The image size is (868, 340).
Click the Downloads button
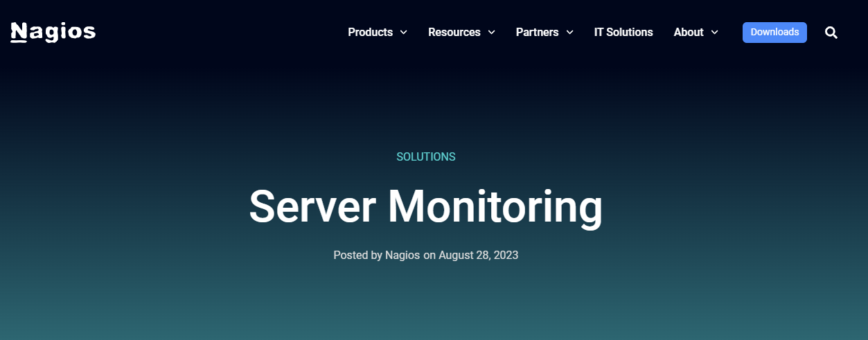pyautogui.click(x=774, y=33)
